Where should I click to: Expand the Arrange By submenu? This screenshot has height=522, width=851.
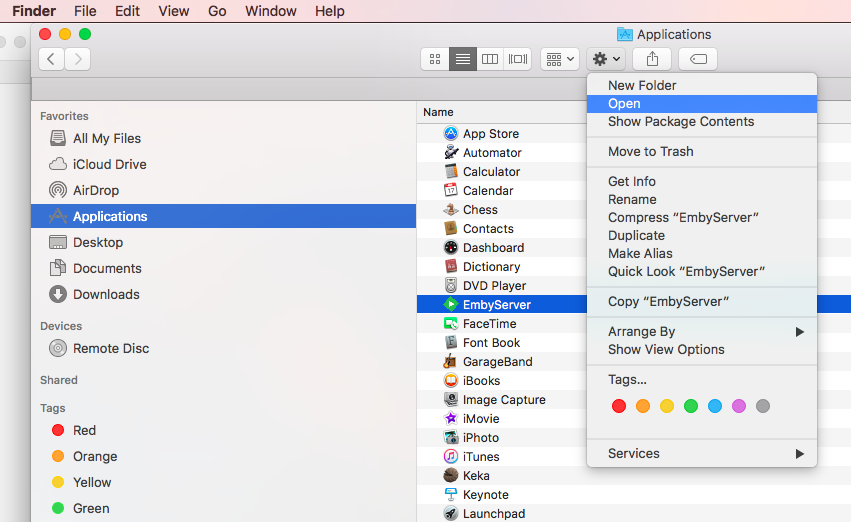pos(702,332)
